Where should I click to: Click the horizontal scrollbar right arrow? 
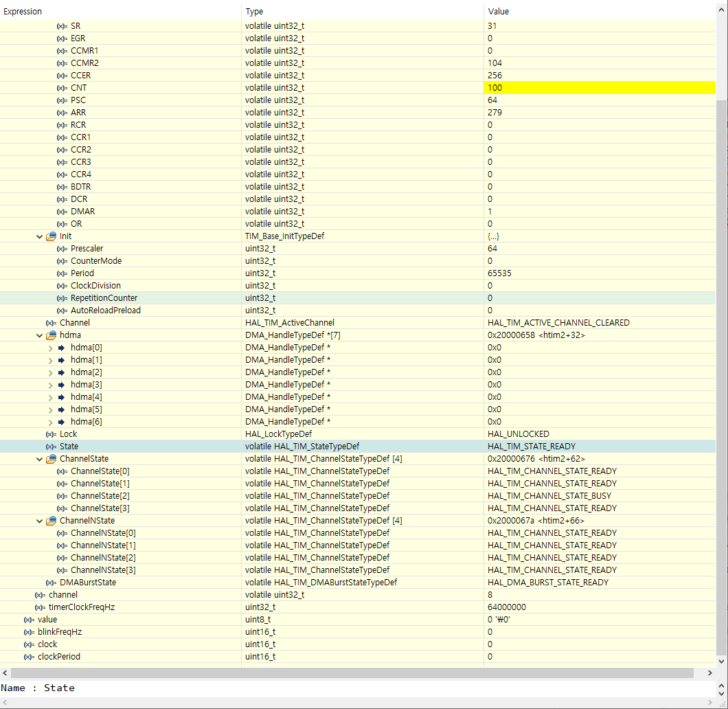[x=710, y=673]
